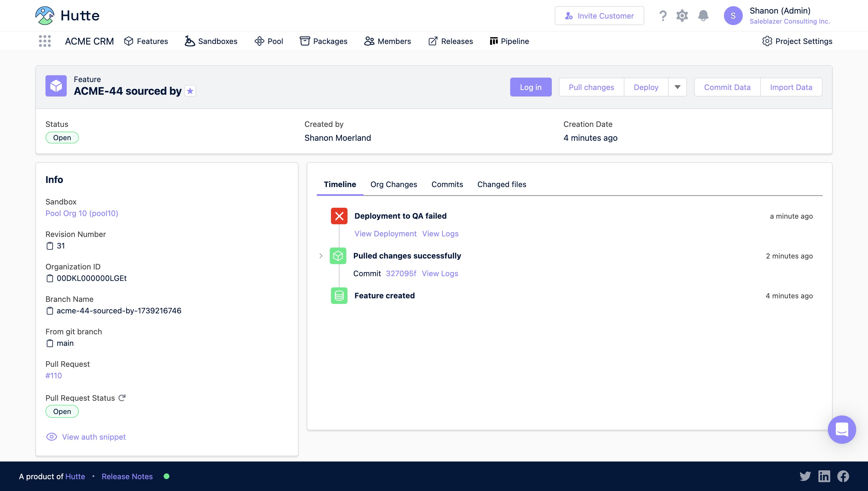Viewport: 868px width, 491px height.
Task: Open the Facebook link in footer
Action: 843,476
